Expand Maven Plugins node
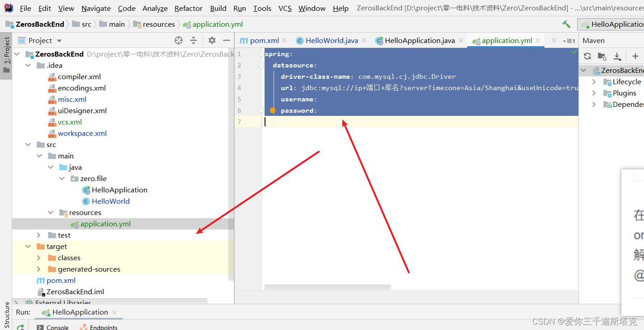This screenshot has width=644, height=330. click(x=594, y=93)
